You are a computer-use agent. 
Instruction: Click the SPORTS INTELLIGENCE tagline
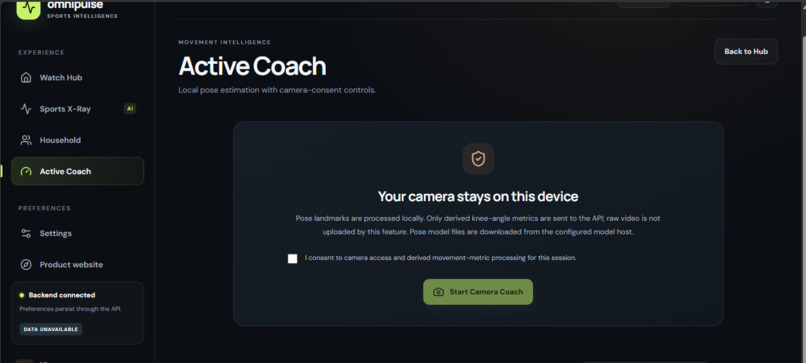pyautogui.click(x=82, y=16)
